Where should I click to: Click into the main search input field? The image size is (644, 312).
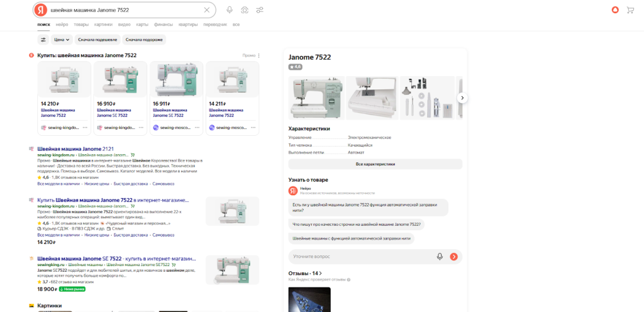(125, 10)
